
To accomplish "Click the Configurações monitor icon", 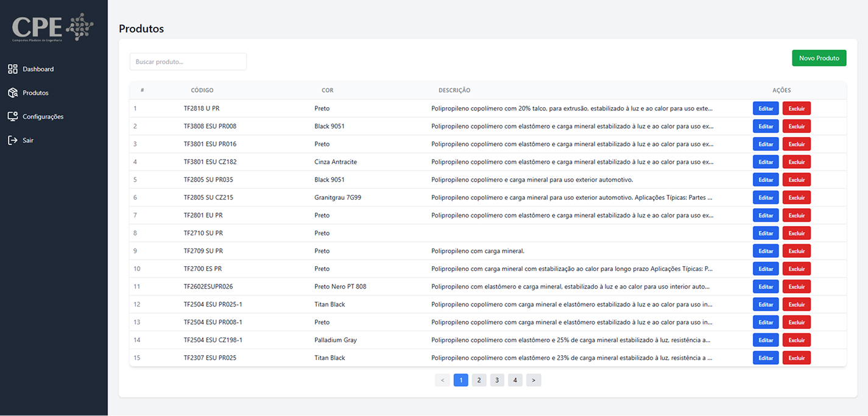I will 13,116.
